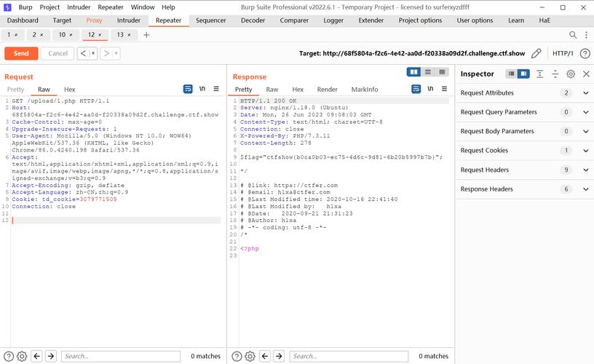The image size is (594, 364).
Task: Click the tab search magnifier icon
Action: click(573, 35)
